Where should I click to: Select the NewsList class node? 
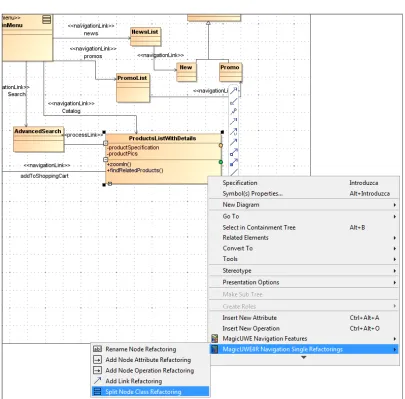145,37
